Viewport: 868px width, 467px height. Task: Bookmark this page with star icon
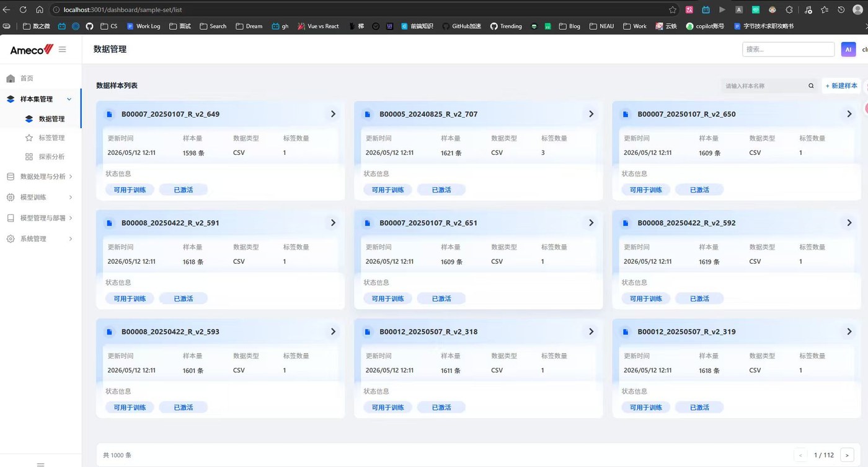coord(673,10)
